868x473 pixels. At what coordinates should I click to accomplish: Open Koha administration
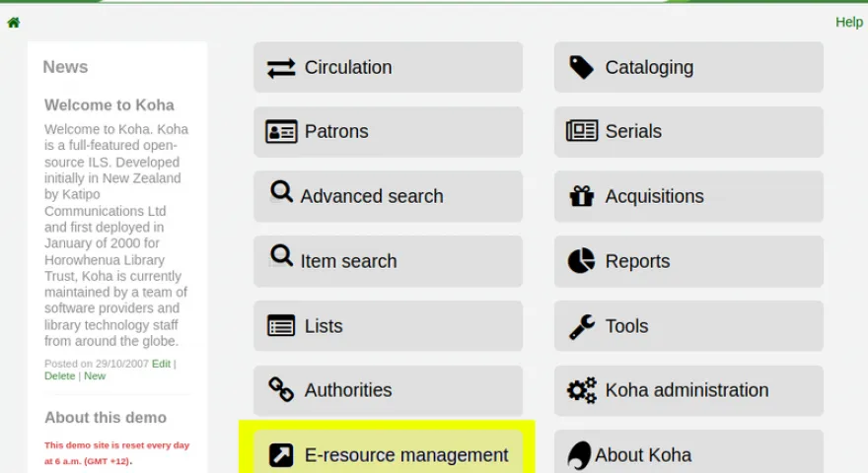point(688,390)
